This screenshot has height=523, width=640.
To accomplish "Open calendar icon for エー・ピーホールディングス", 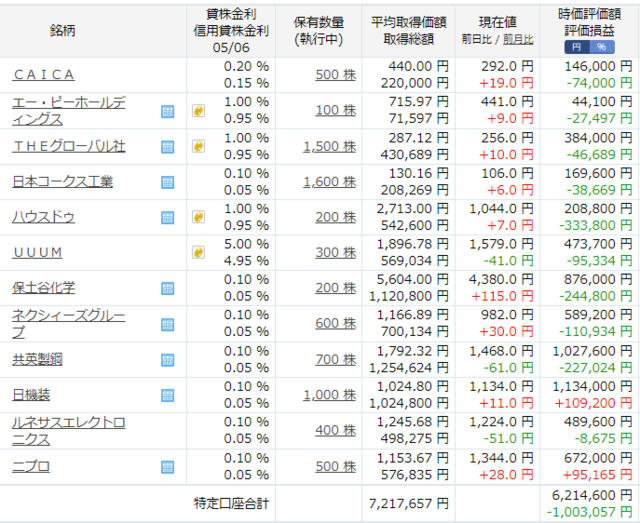I will 167,111.
